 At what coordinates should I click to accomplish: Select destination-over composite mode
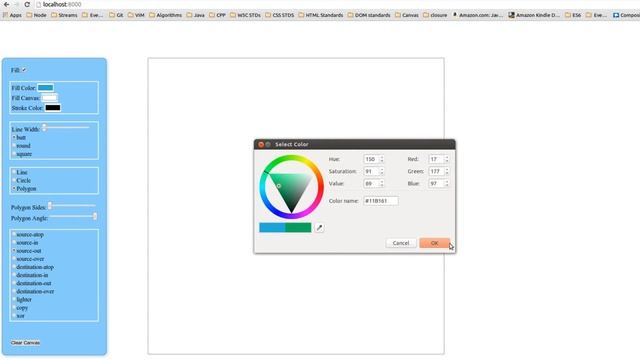point(14,291)
